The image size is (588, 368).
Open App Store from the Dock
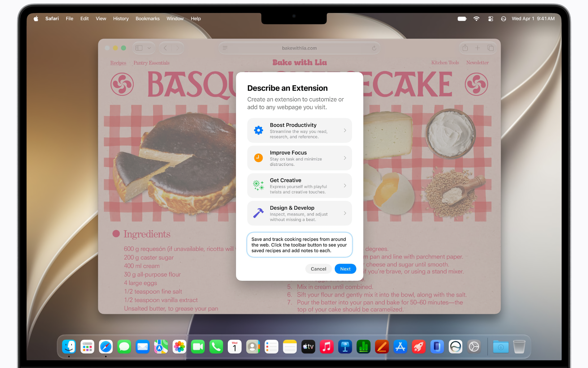pos(400,347)
